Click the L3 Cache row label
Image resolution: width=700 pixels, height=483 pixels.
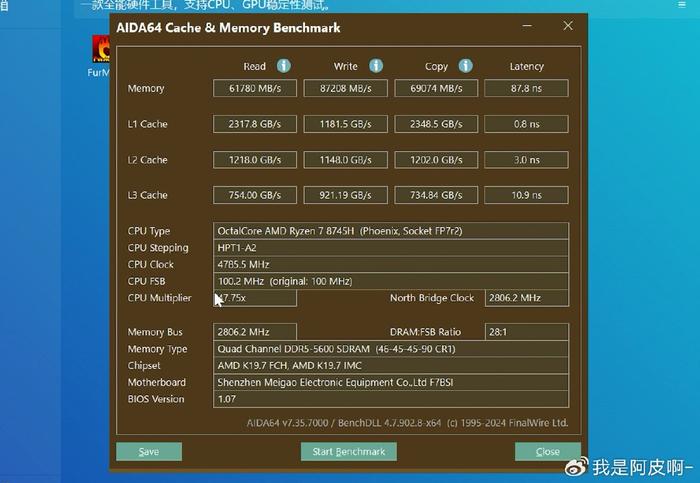[147, 195]
